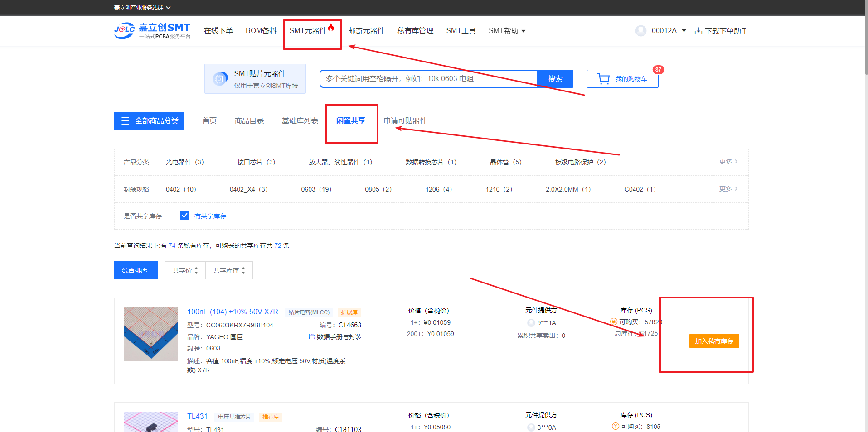Open the SMT元器件 menu item
The image size is (868, 432).
pos(308,31)
